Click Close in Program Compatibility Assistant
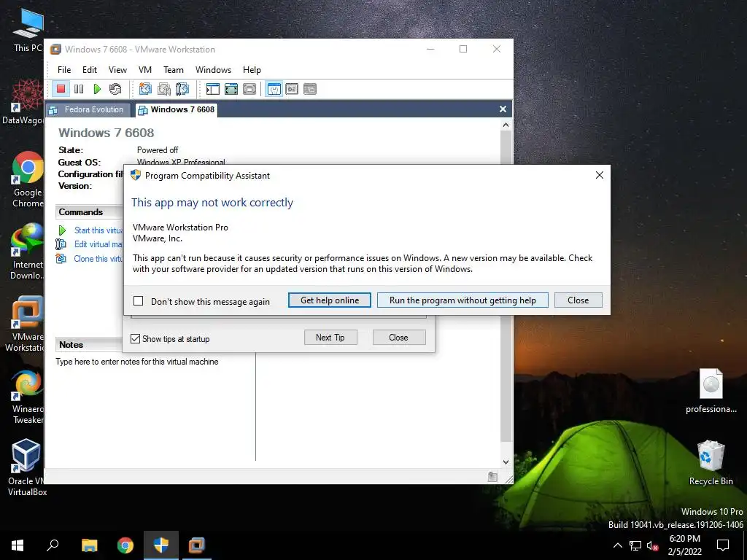Viewport: 747px width, 560px height. click(578, 300)
